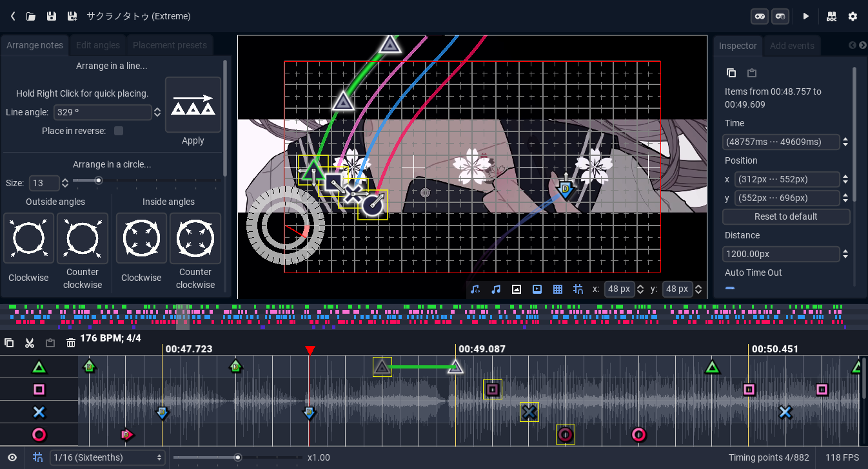Toggle timeline snap icon in status bar

click(x=38, y=457)
